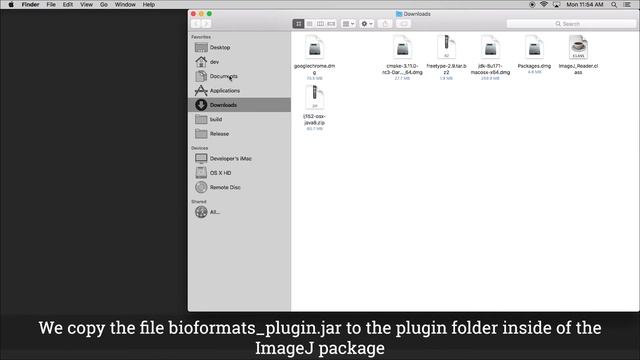Screen dimensions: 640x360
Task: Select build folder in sidebar
Action: pyautogui.click(x=239, y=119)
